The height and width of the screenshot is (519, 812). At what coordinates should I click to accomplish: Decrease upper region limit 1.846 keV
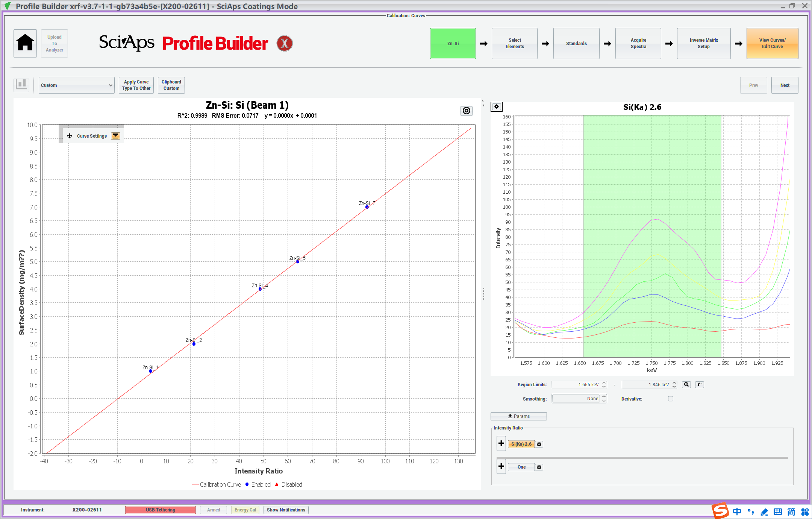(x=674, y=386)
